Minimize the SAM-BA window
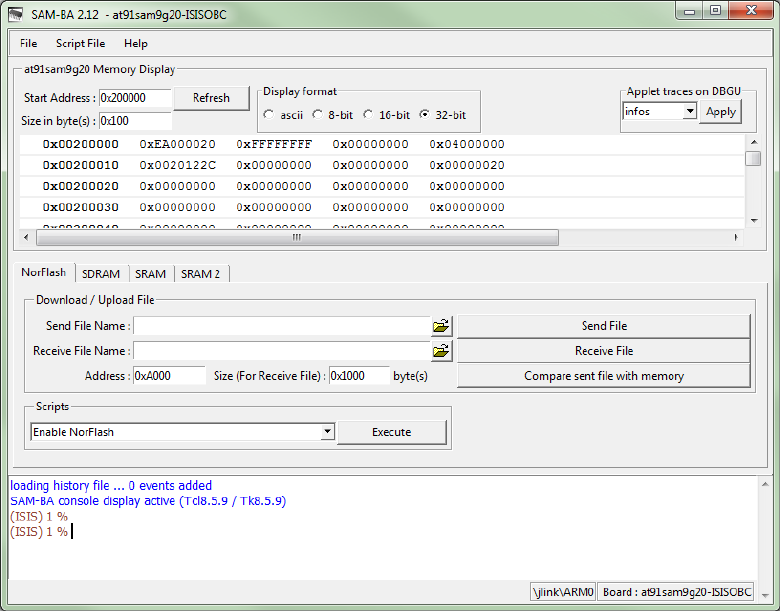Screen dimensions: 780x611 pos(689,11)
